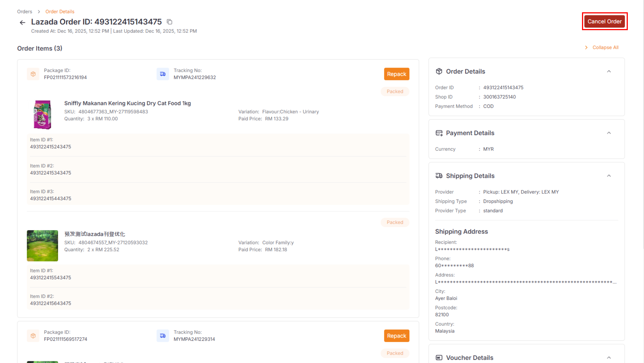644x363 pixels.
Task: Click the Order Details box icon
Action: coord(439,71)
